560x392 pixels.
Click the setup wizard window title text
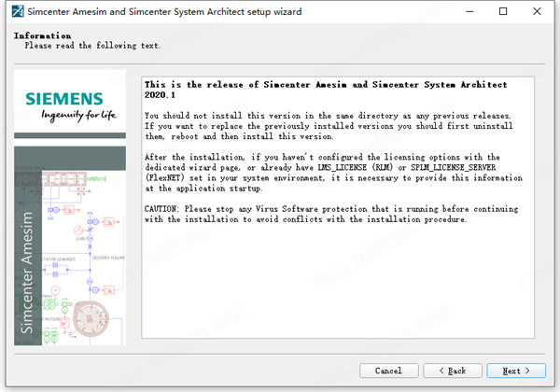(x=164, y=12)
